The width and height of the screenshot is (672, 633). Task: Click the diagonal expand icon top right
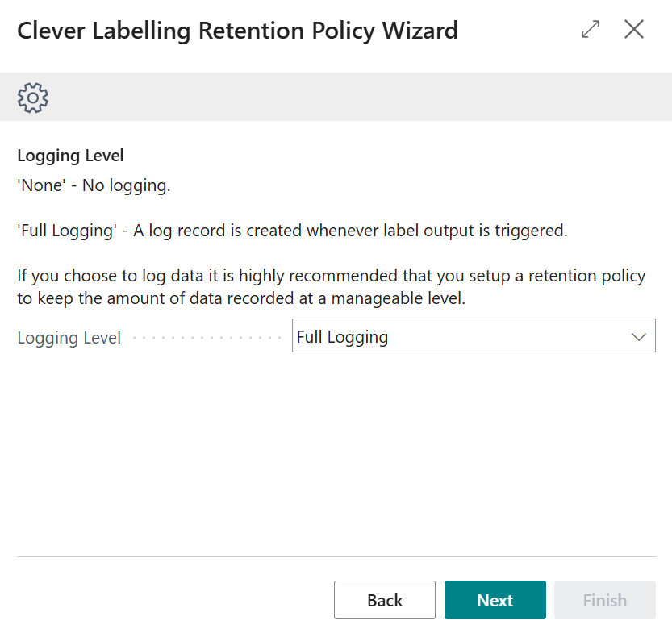(x=590, y=29)
